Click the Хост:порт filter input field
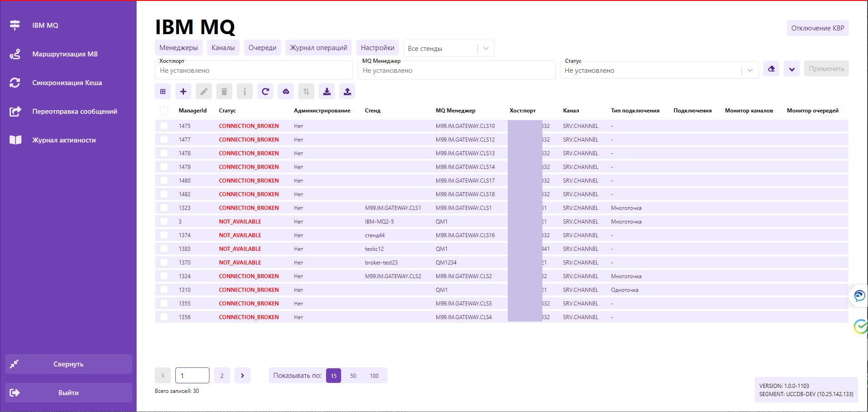 [x=254, y=71]
